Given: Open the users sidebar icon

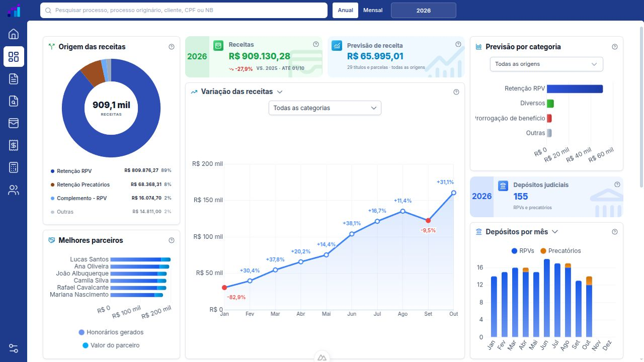Looking at the screenshot, I should click(x=14, y=190).
